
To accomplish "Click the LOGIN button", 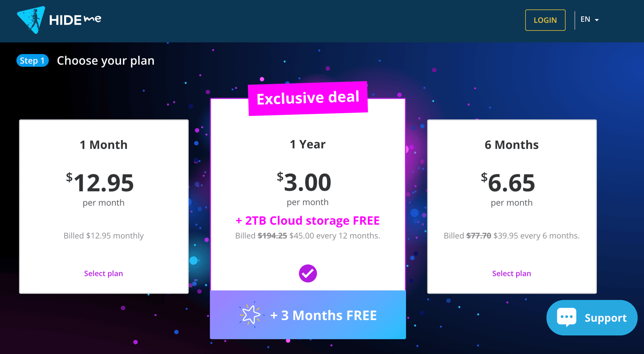I will coord(545,19).
